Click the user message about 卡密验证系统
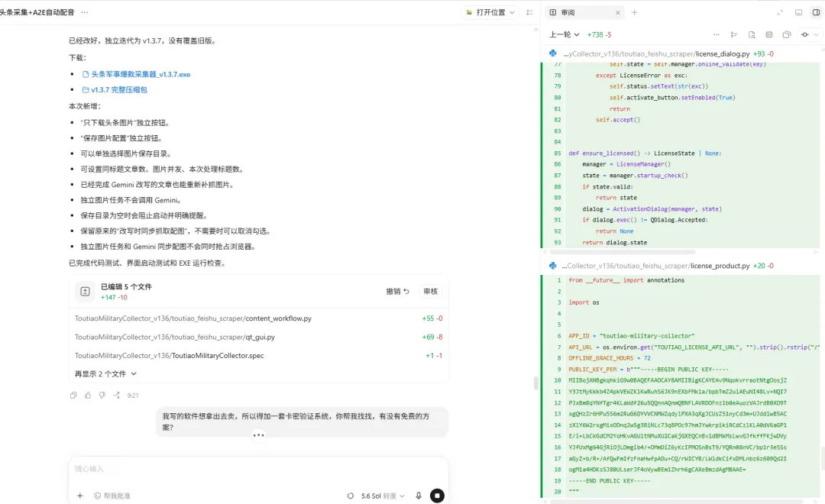Image resolution: width=825 pixels, height=504 pixels. (x=302, y=422)
